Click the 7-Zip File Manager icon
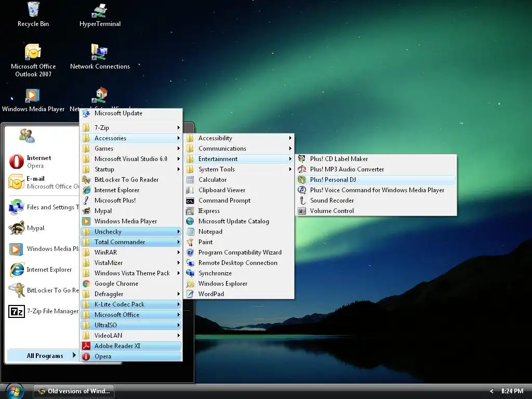The width and height of the screenshot is (532, 399). (x=16, y=311)
